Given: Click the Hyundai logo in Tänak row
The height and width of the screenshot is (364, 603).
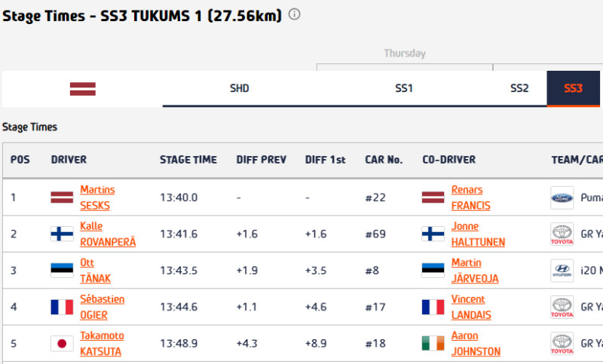Looking at the screenshot, I should point(562,271).
